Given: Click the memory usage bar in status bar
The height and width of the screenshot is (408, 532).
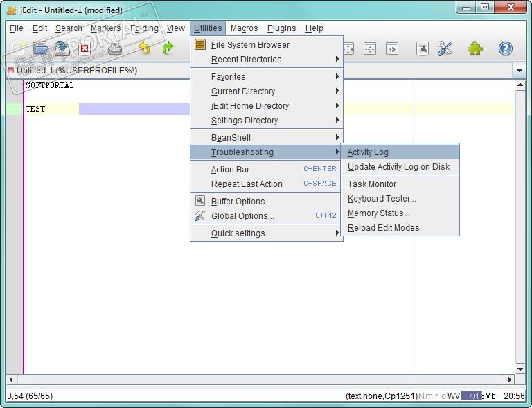Looking at the screenshot, I should point(479,396).
